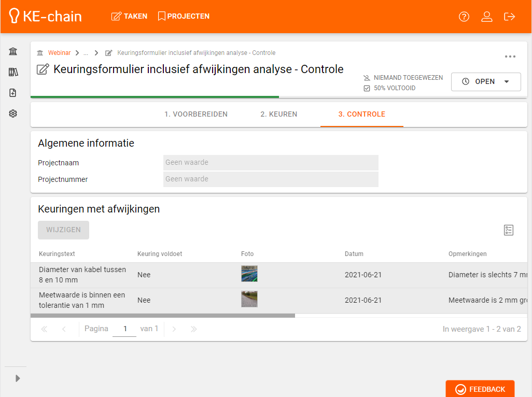Open the library books sidebar icon

(13, 72)
